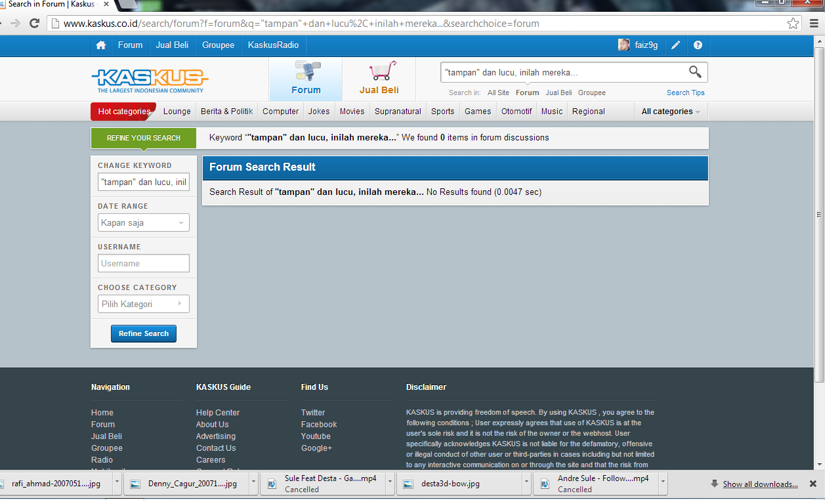Open Advertising footer link
The image size is (840, 504).
(x=216, y=436)
